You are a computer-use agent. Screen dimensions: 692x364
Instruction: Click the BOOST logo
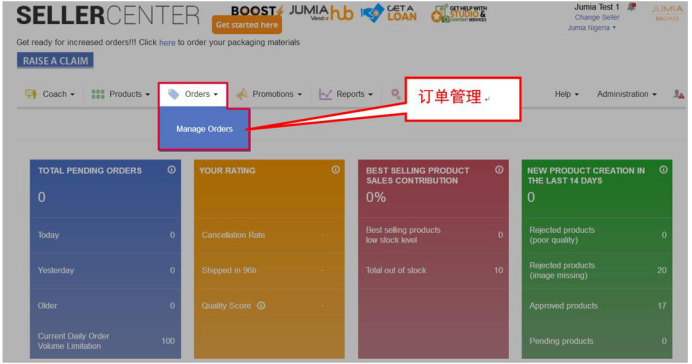click(x=257, y=10)
